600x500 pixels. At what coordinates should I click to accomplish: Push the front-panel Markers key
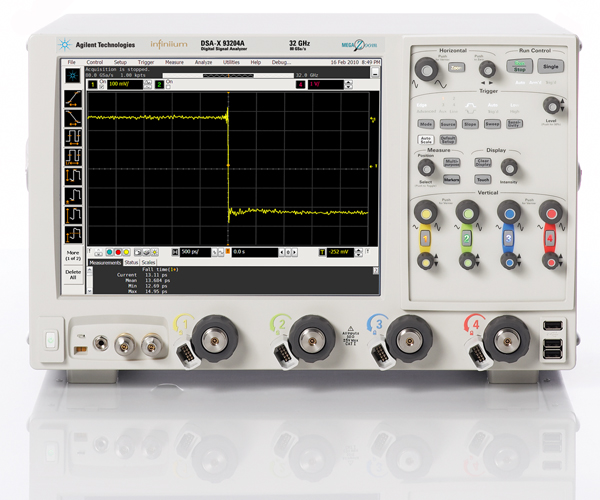pyautogui.click(x=451, y=179)
